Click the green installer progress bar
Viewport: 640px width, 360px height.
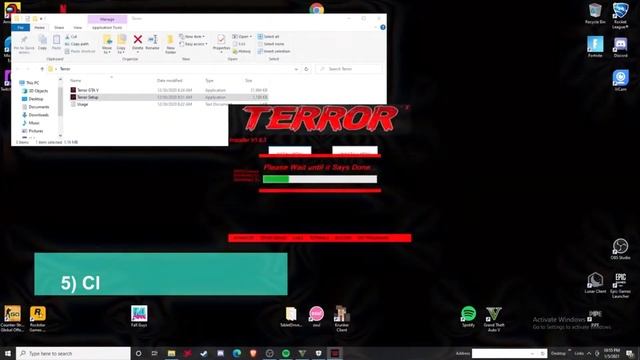(320, 179)
